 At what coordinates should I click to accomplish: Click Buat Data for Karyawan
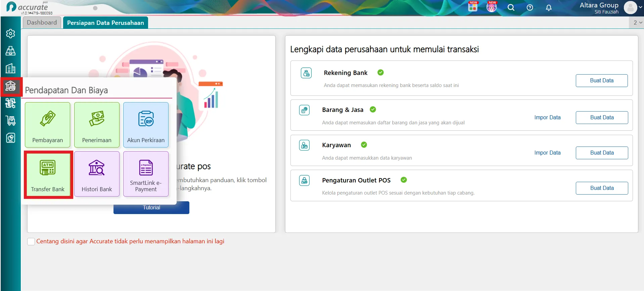tap(602, 153)
